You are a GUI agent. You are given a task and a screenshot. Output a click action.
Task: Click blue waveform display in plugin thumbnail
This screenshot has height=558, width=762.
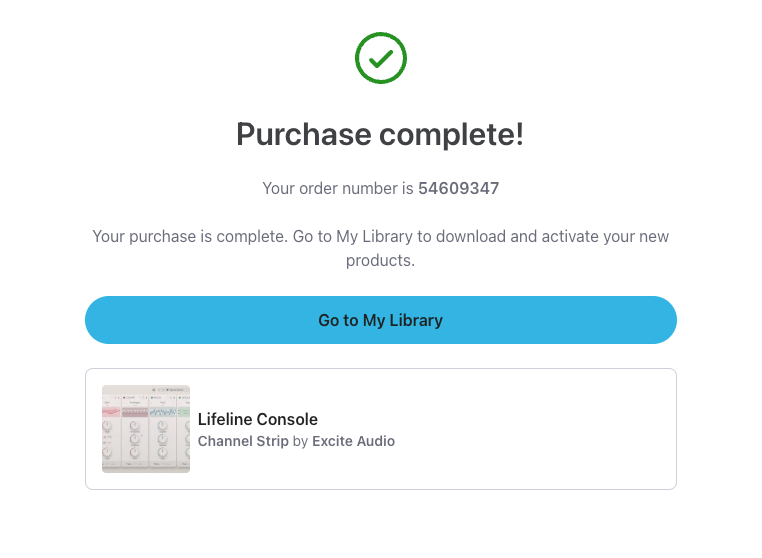[163, 412]
